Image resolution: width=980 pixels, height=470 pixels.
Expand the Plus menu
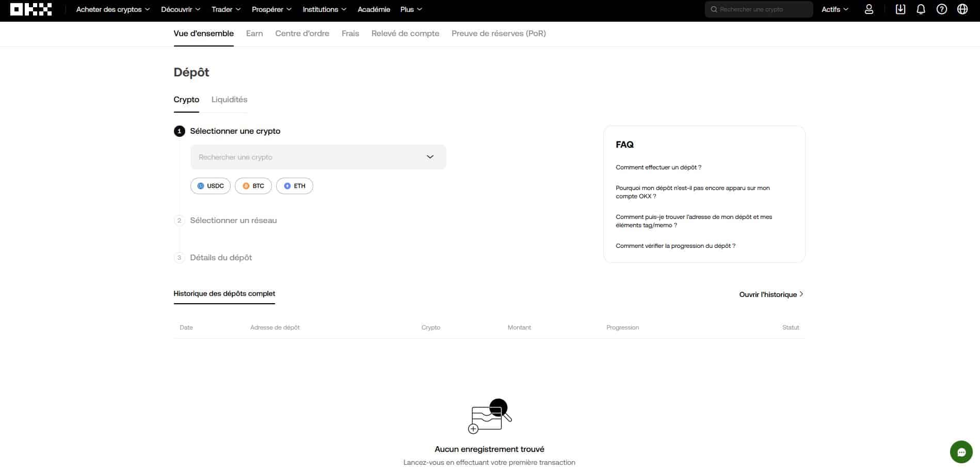(x=411, y=9)
